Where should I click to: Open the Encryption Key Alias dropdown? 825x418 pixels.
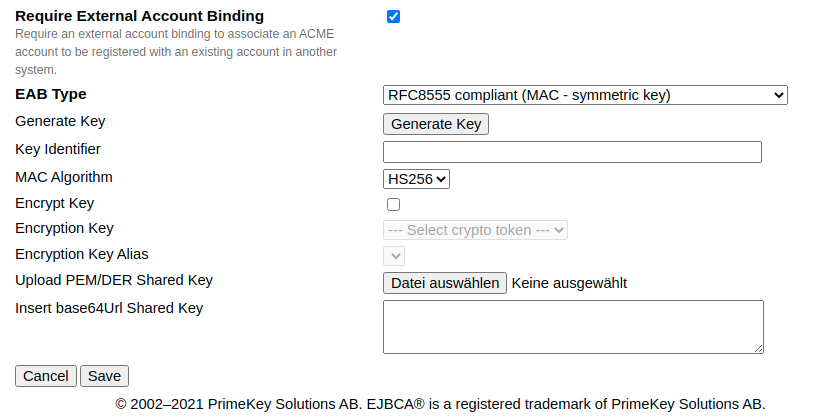coord(394,255)
